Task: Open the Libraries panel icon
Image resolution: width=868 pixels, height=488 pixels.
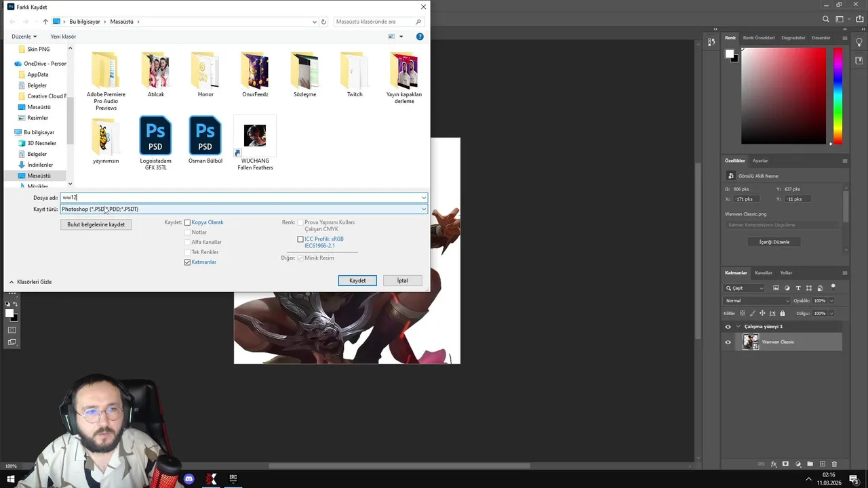Action: 859,60
